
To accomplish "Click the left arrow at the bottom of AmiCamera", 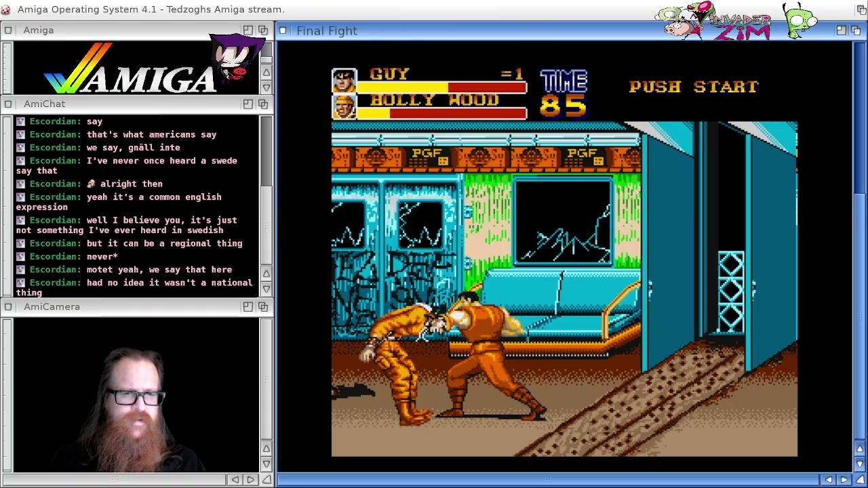I will coord(235,480).
